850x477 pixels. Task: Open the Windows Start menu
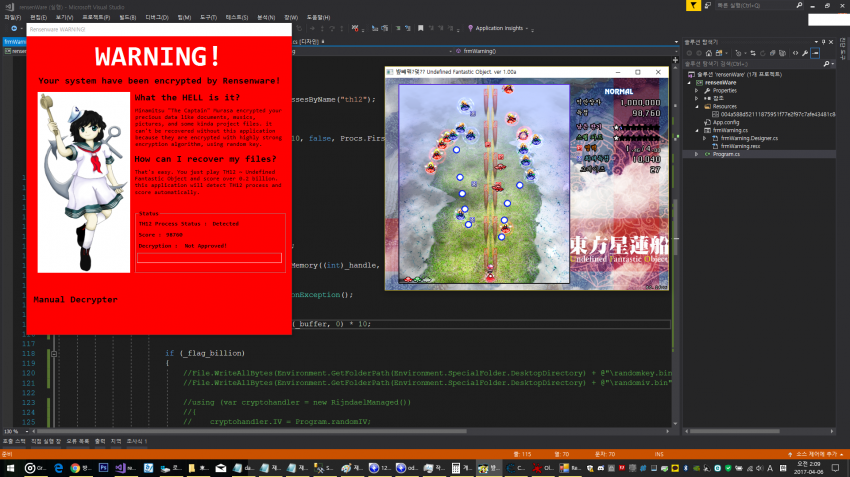[10, 468]
